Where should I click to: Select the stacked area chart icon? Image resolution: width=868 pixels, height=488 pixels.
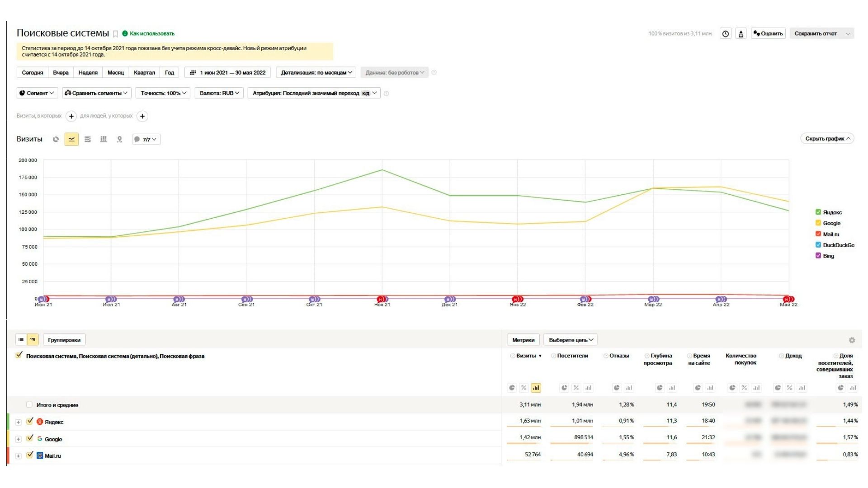point(88,139)
